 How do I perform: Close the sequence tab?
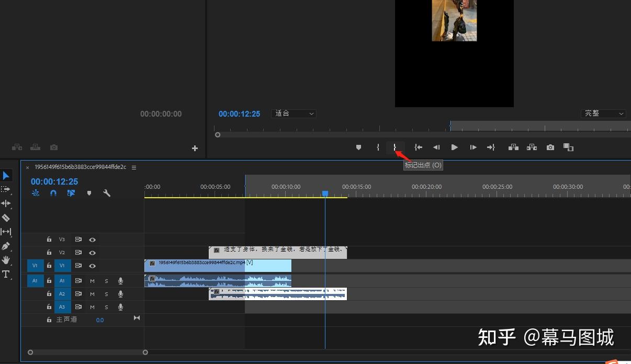click(x=28, y=167)
